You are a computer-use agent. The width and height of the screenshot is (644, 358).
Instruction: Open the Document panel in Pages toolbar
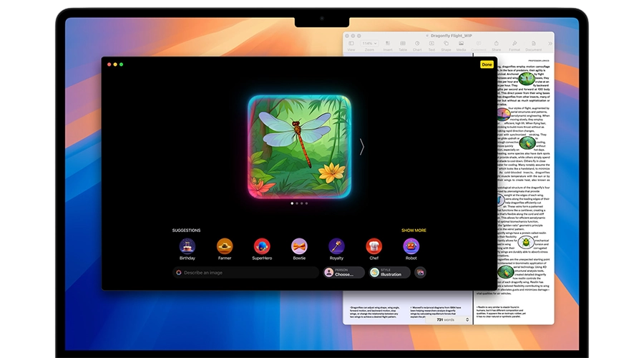534,46
